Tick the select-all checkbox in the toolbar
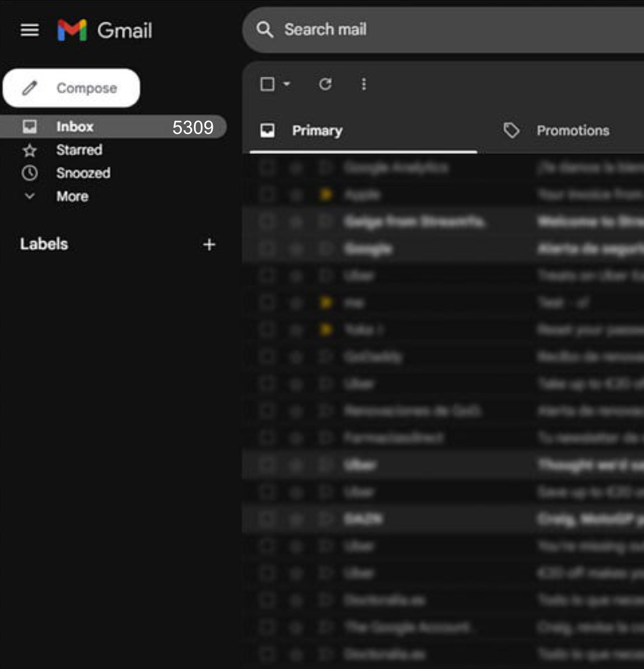 pyautogui.click(x=267, y=84)
